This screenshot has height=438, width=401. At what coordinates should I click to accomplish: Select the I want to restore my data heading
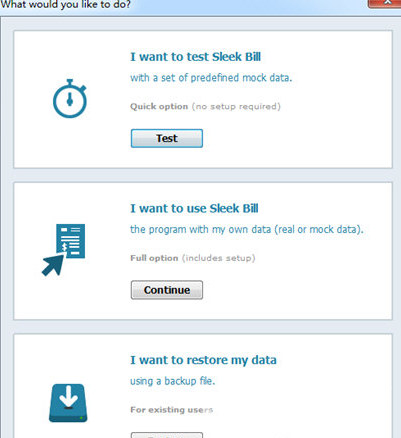(203, 360)
